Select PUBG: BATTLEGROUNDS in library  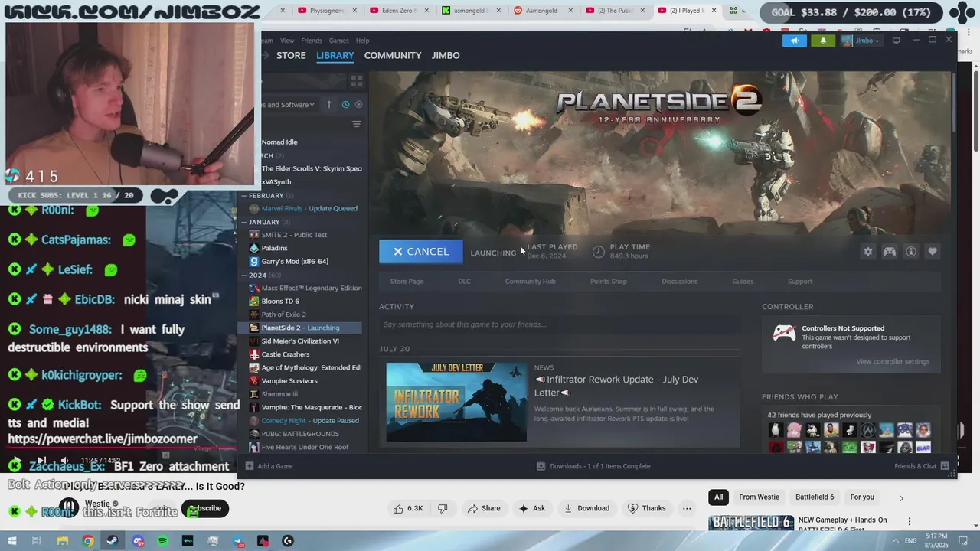[300, 434]
